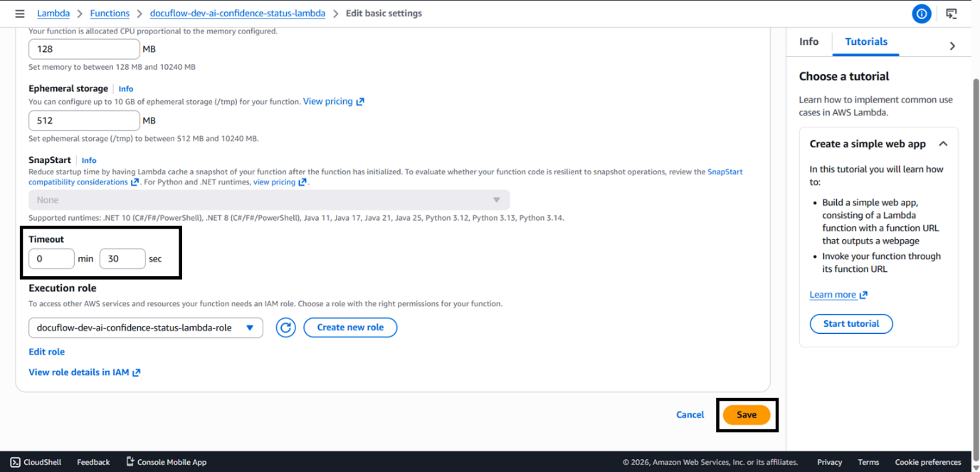Click the Cancel button
The height and width of the screenshot is (472, 980).
pos(690,414)
